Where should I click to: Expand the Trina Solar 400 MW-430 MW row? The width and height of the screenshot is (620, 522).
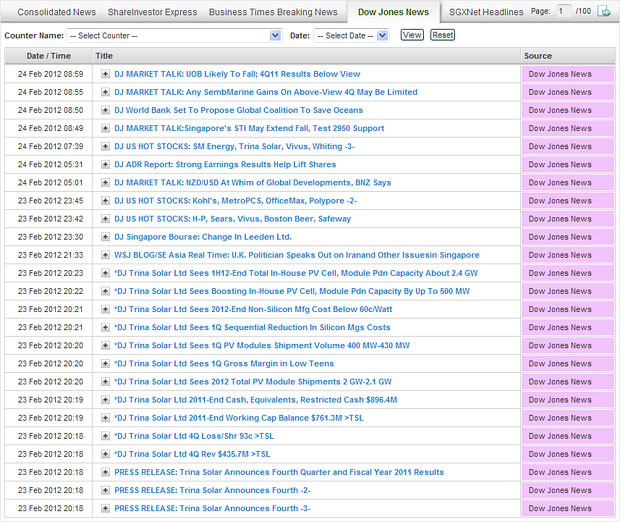105,345
